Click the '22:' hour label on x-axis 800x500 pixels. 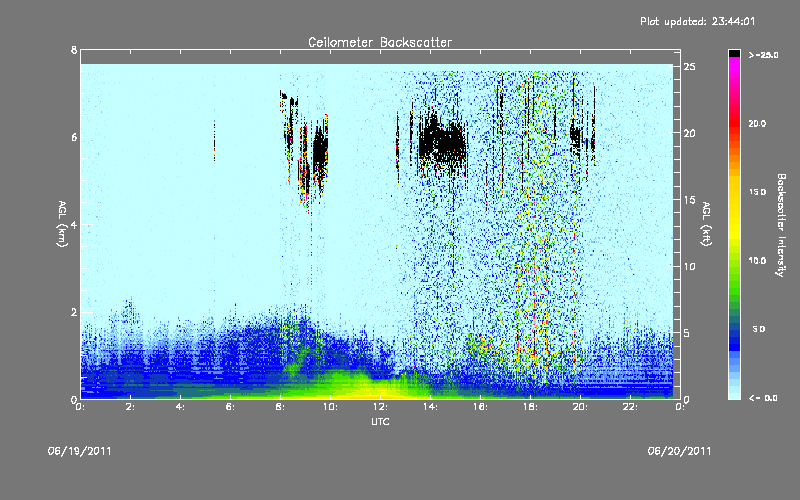pyautogui.click(x=630, y=407)
